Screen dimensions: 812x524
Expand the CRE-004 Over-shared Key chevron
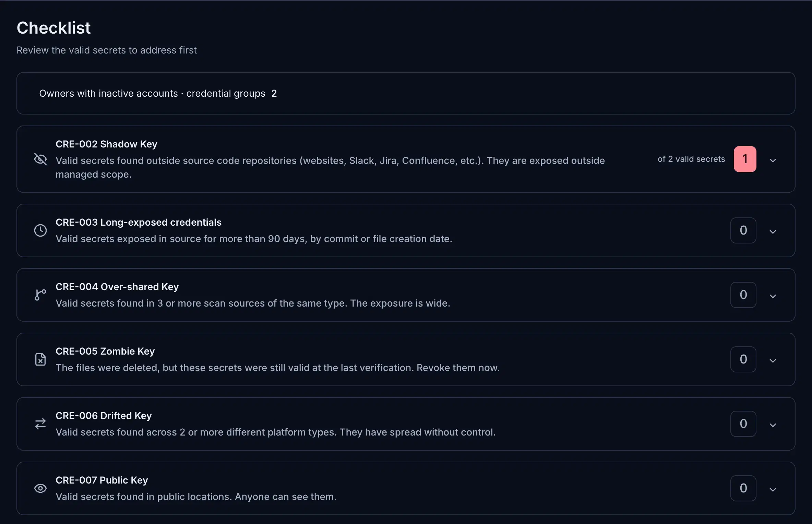(773, 296)
